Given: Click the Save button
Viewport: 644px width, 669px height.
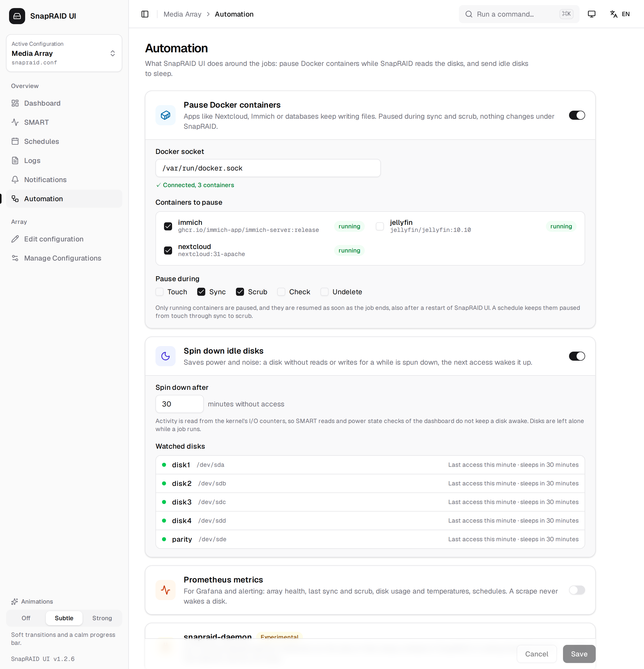Looking at the screenshot, I should coord(579,654).
